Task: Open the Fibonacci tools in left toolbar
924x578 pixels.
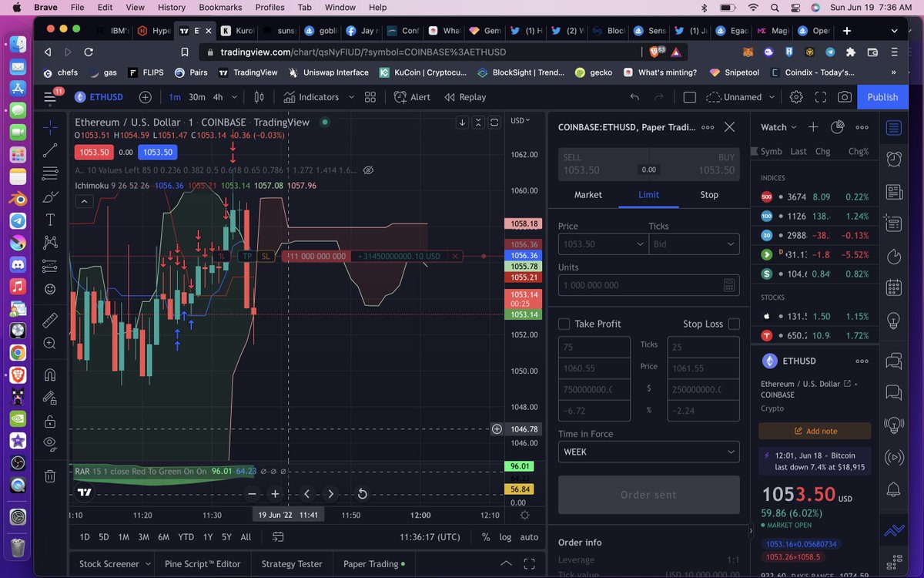Action: pos(50,173)
